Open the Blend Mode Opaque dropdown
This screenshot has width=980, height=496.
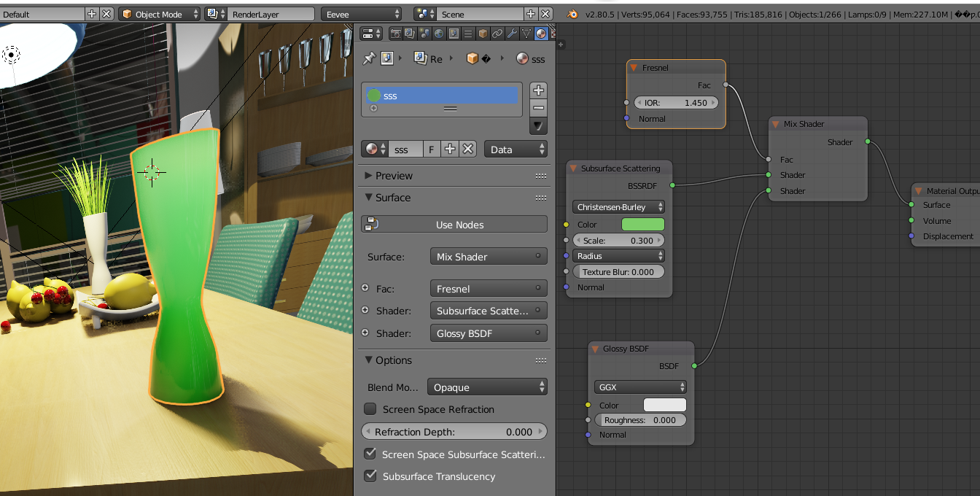pyautogui.click(x=488, y=387)
